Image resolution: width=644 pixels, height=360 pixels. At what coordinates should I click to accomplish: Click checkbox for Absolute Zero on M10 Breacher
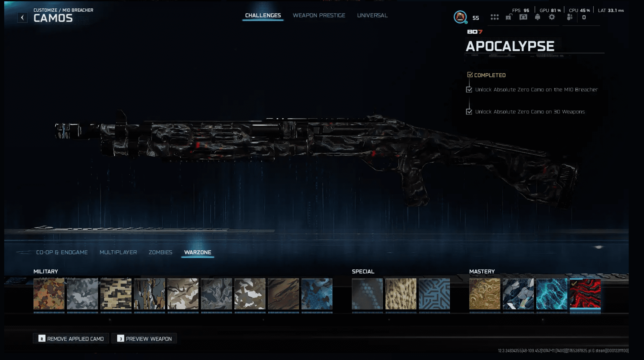click(469, 90)
